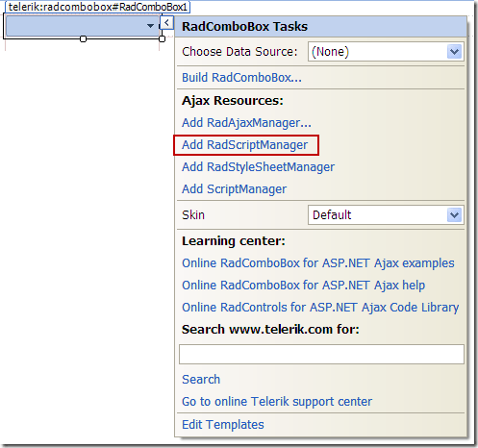Open Online RadComboBox Ajax examples link

318,263
